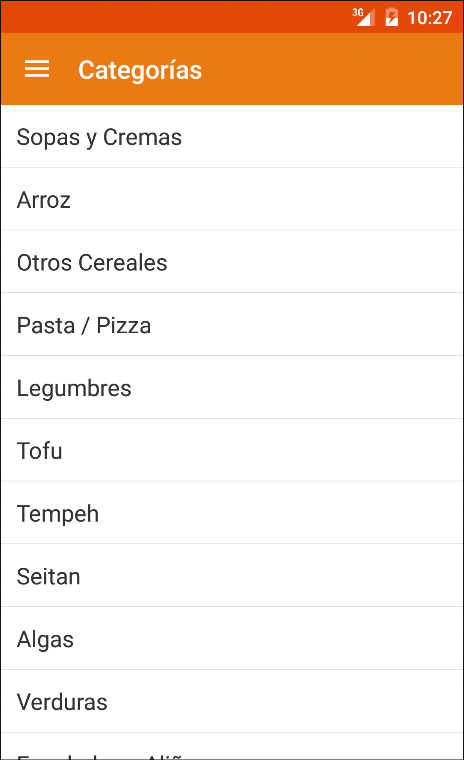Tap the 10:27 clock in status bar
464x760 pixels.
[x=430, y=18]
